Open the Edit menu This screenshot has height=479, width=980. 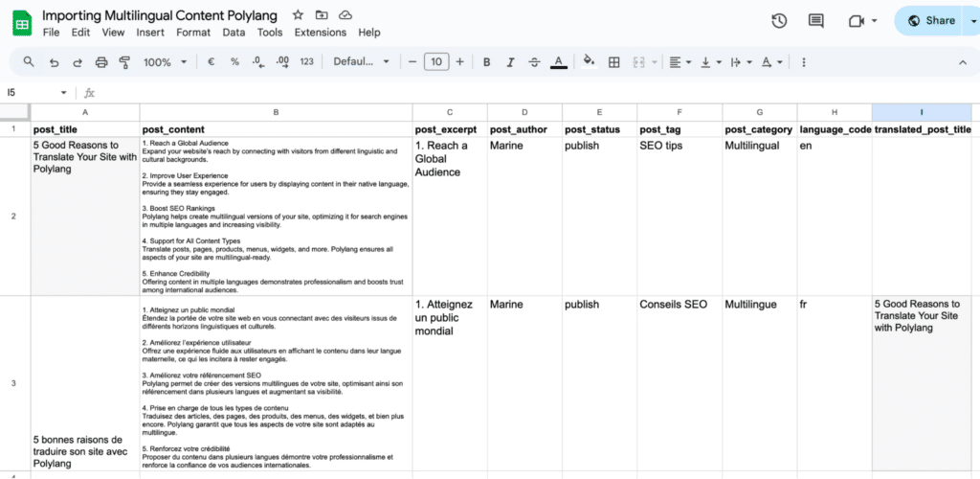(x=80, y=33)
